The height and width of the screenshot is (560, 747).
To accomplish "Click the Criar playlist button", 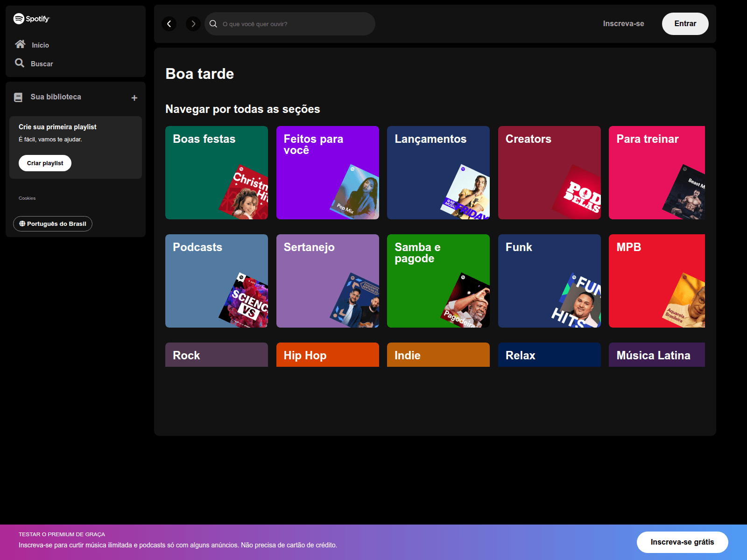I will click(45, 163).
